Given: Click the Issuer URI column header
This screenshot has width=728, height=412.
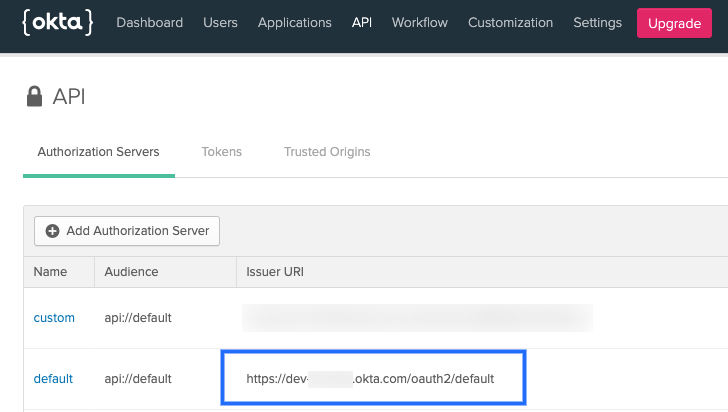Looking at the screenshot, I should coord(275,272).
